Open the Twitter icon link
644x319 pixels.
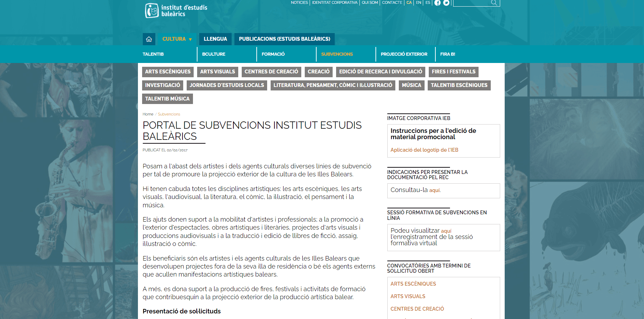pyautogui.click(x=446, y=3)
